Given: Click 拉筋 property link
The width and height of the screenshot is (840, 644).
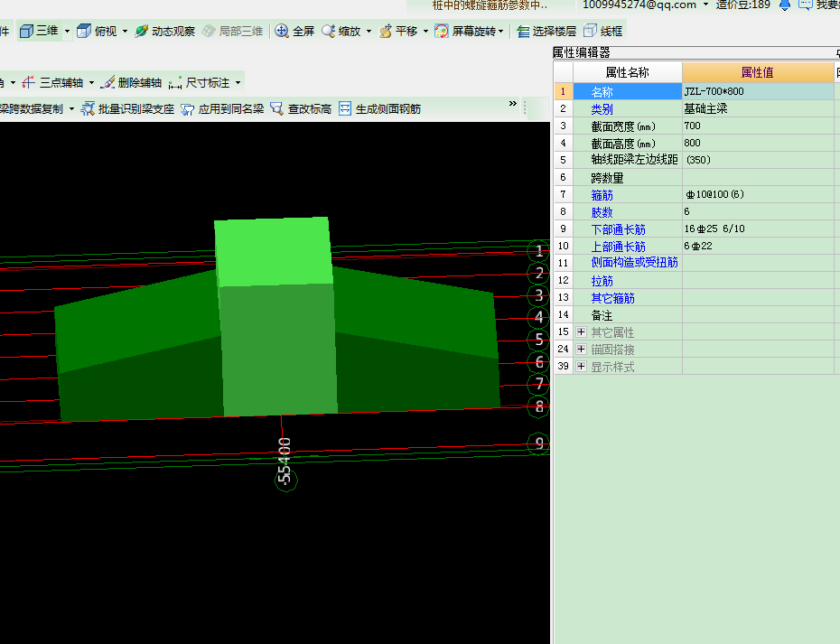Looking at the screenshot, I should click(x=602, y=281).
